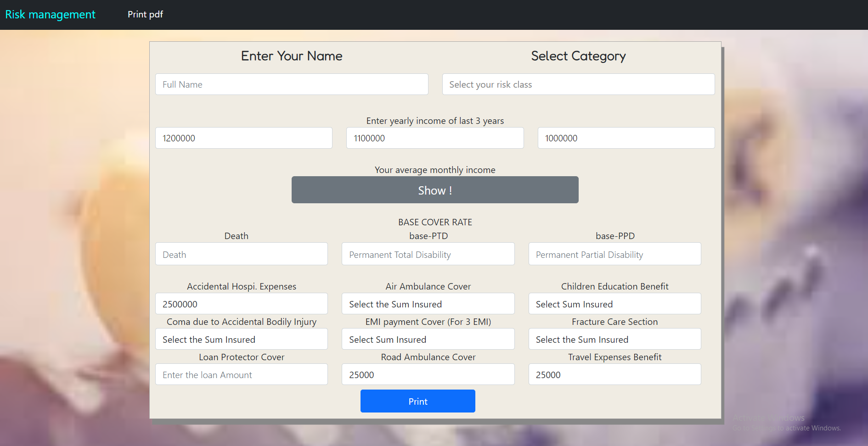Image resolution: width=868 pixels, height=446 pixels.
Task: Open the Road Ambulance Cover dropdown
Action: [x=428, y=374]
